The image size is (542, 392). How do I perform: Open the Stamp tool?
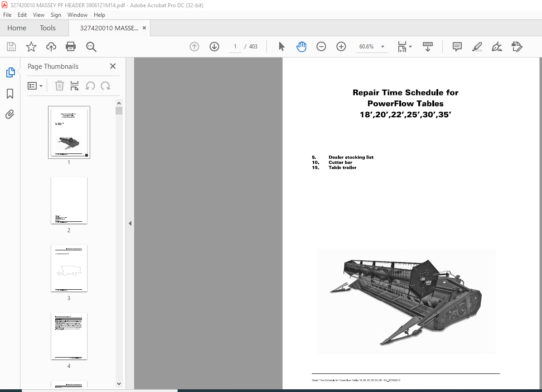tap(517, 47)
